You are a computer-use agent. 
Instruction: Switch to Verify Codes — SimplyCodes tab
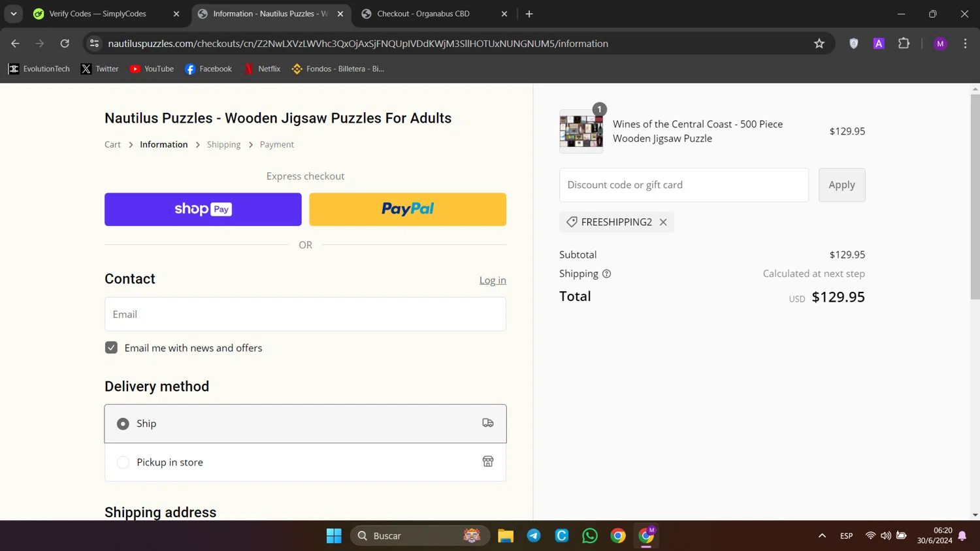click(98, 14)
